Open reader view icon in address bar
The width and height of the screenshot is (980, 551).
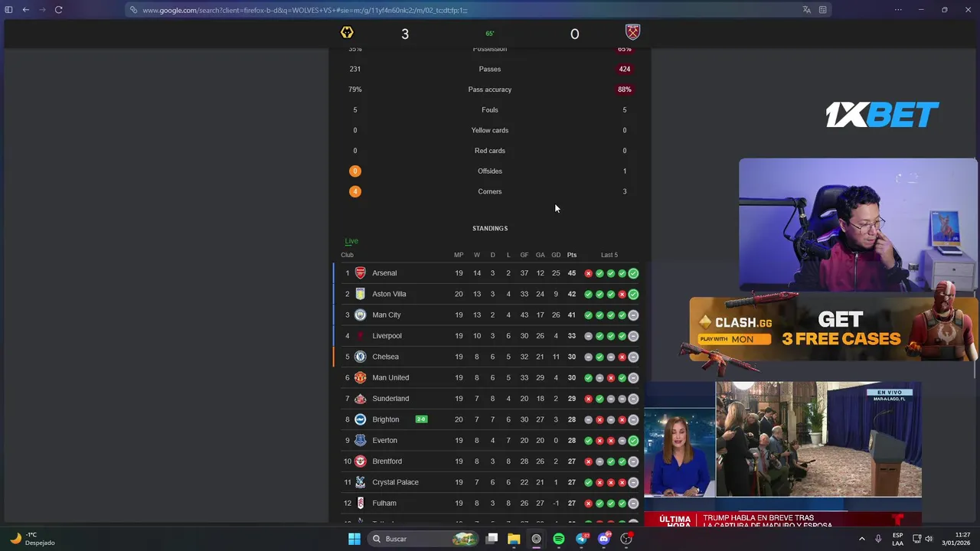click(x=822, y=10)
